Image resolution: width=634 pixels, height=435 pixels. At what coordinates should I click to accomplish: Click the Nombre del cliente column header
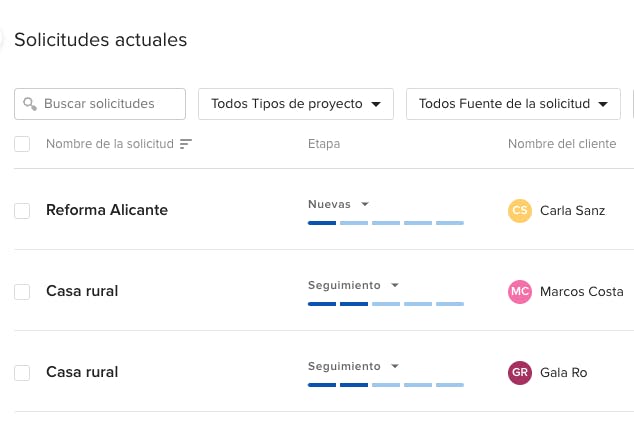click(x=562, y=144)
